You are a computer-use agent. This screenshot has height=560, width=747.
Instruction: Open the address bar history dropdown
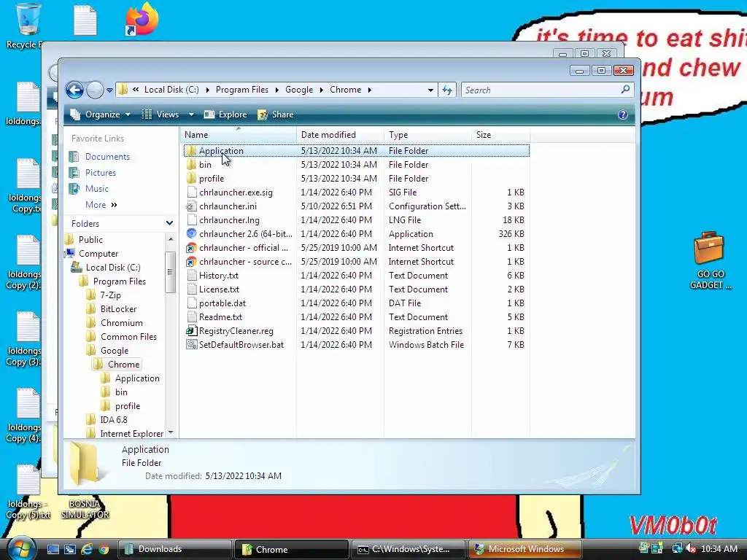point(430,90)
